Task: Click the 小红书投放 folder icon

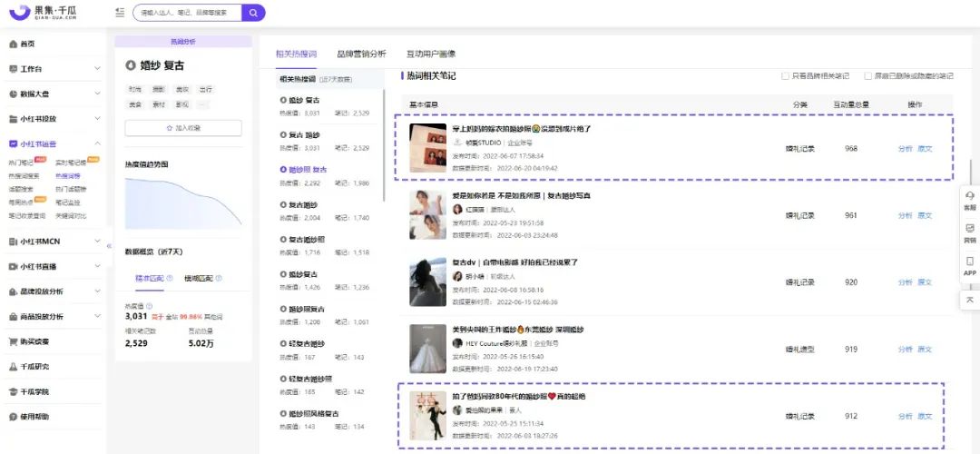Action: (x=13, y=119)
